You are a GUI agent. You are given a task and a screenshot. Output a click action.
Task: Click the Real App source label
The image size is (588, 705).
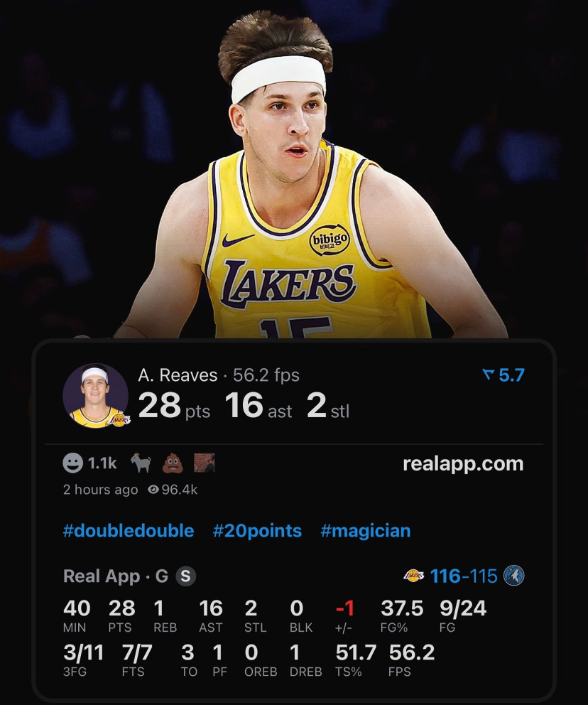[x=102, y=576]
